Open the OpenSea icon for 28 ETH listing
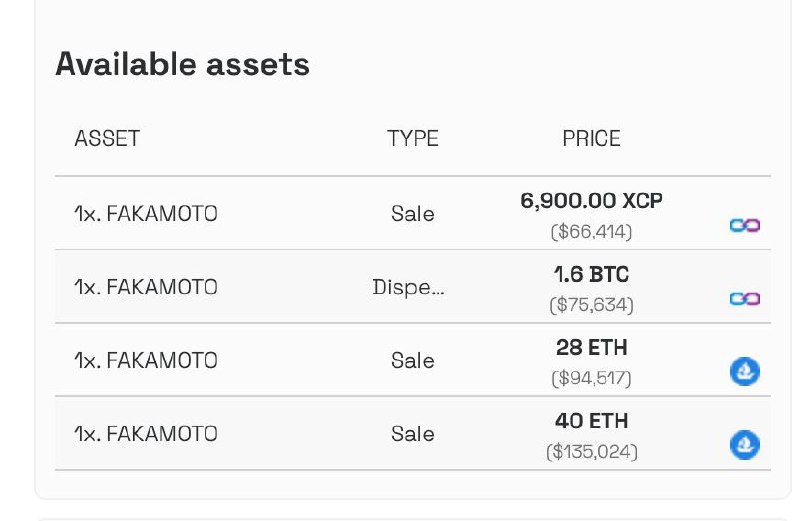This screenshot has width=800, height=521. [744, 371]
